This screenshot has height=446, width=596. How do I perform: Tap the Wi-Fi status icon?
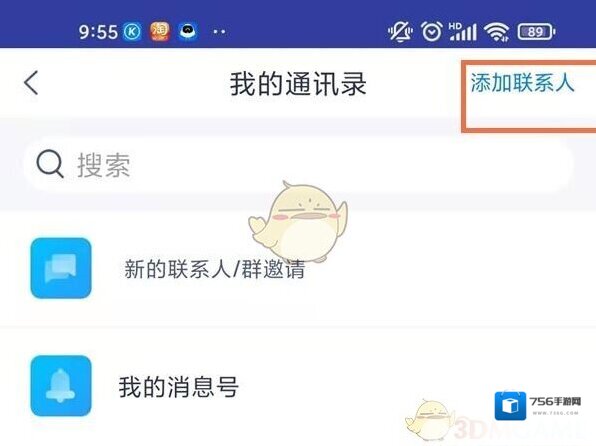pos(497,32)
